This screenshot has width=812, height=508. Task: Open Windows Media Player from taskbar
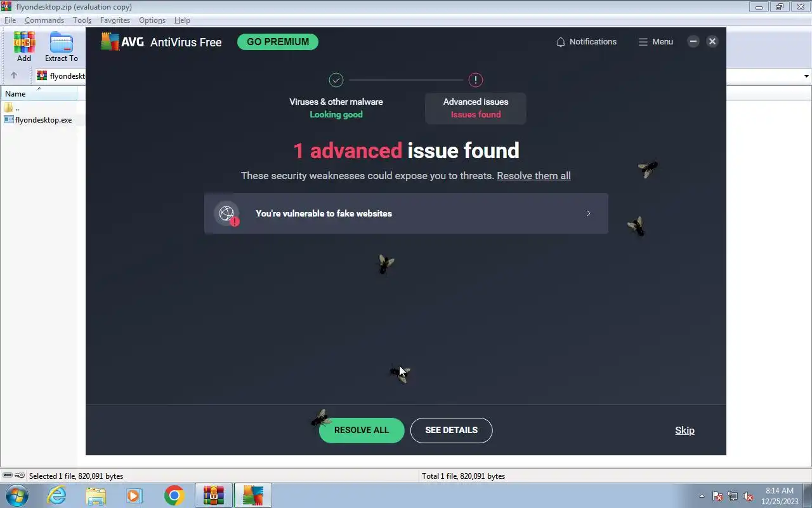click(134, 495)
